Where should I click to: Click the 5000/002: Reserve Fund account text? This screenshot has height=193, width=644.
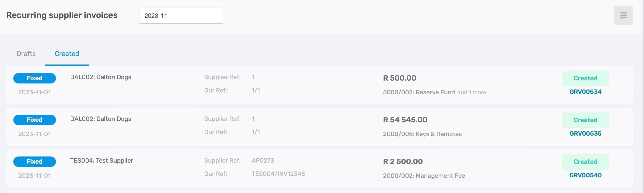click(419, 92)
